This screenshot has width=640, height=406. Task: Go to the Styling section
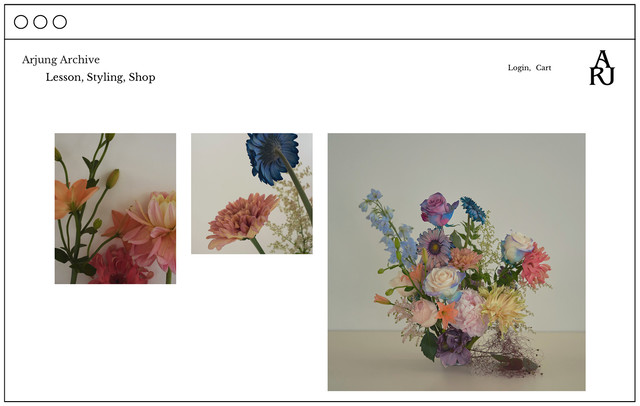pos(106,77)
